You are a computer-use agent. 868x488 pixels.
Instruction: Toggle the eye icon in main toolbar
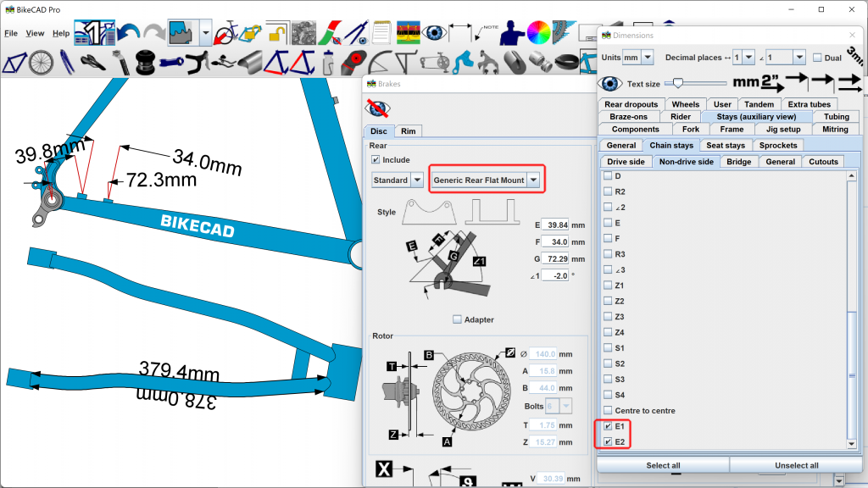[x=434, y=33]
